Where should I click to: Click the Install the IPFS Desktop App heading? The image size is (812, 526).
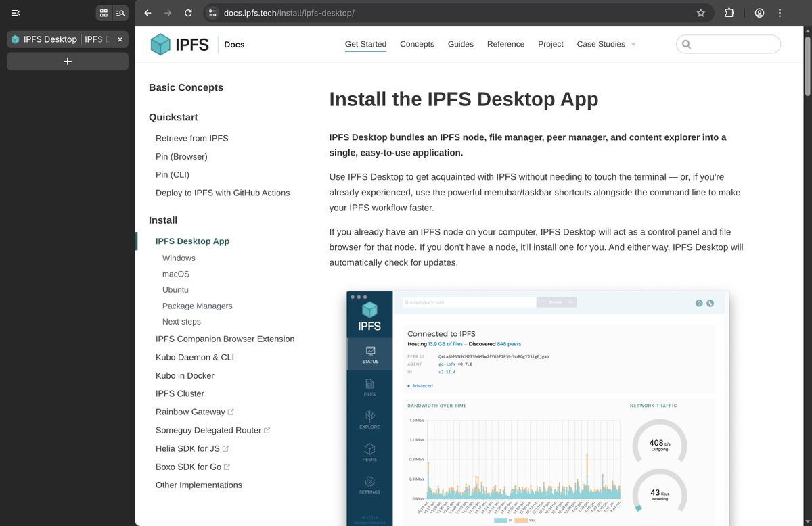click(464, 99)
